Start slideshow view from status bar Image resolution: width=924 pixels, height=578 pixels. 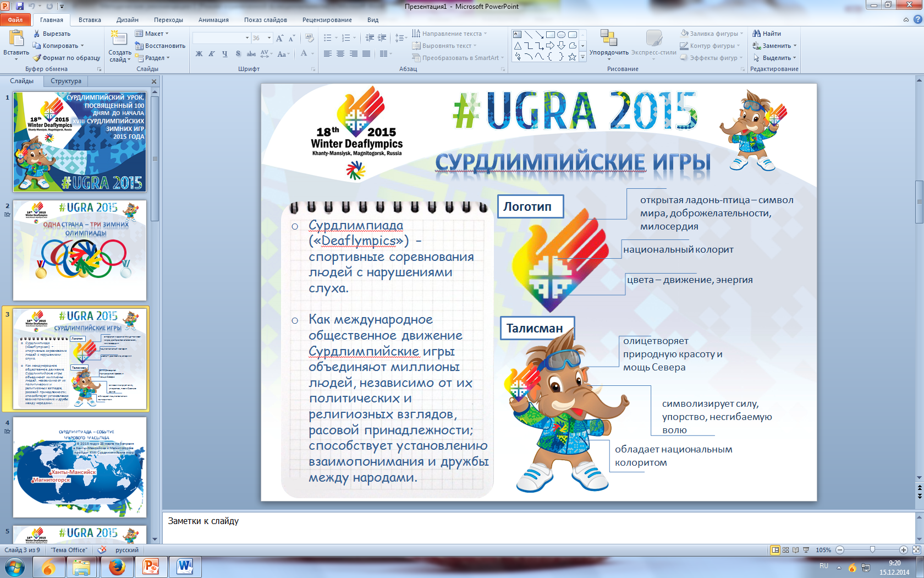pos(806,550)
